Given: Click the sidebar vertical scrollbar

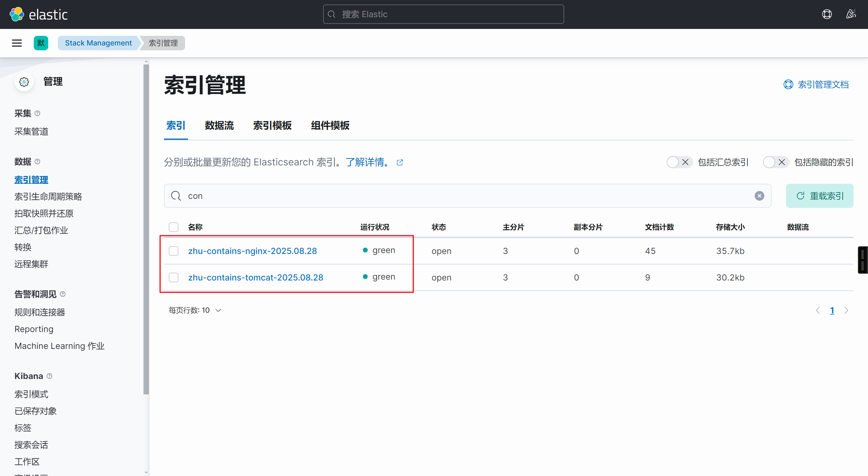Looking at the screenshot, I should pos(146,229).
